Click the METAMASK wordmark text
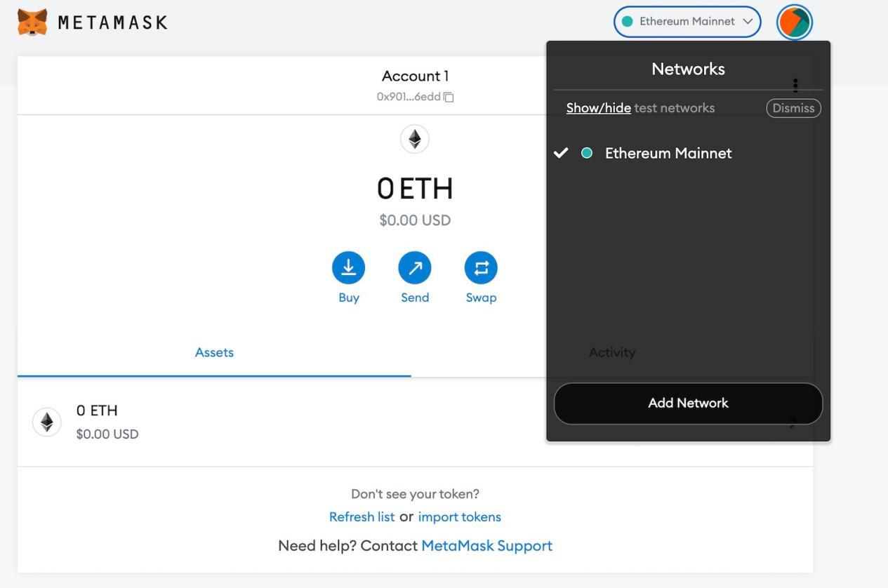888x588 pixels. tap(112, 22)
